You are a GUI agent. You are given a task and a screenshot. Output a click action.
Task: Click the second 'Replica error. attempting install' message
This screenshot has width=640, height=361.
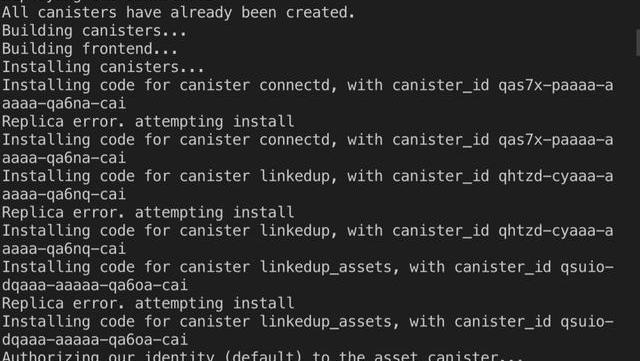point(148,212)
